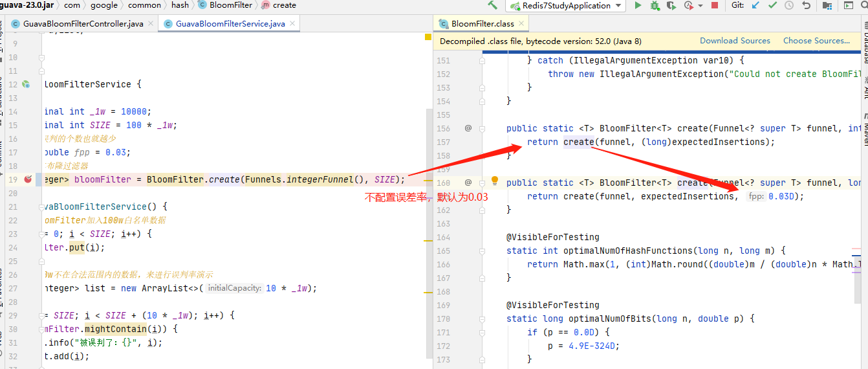Select the 'common' breadcrumb segment
Screen dimensions: 868x369
click(x=144, y=5)
